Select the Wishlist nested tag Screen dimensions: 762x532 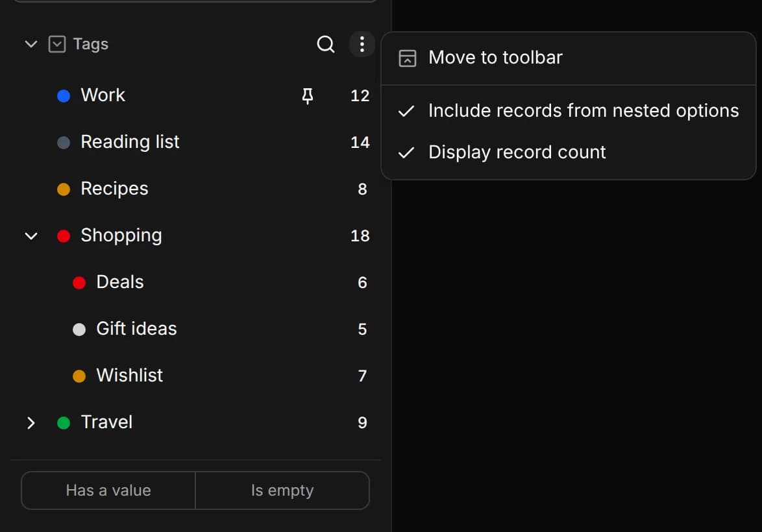click(196, 376)
